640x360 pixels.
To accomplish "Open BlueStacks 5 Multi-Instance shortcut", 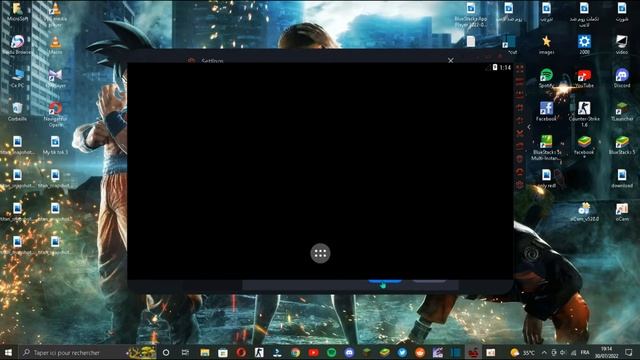I will tap(546, 148).
